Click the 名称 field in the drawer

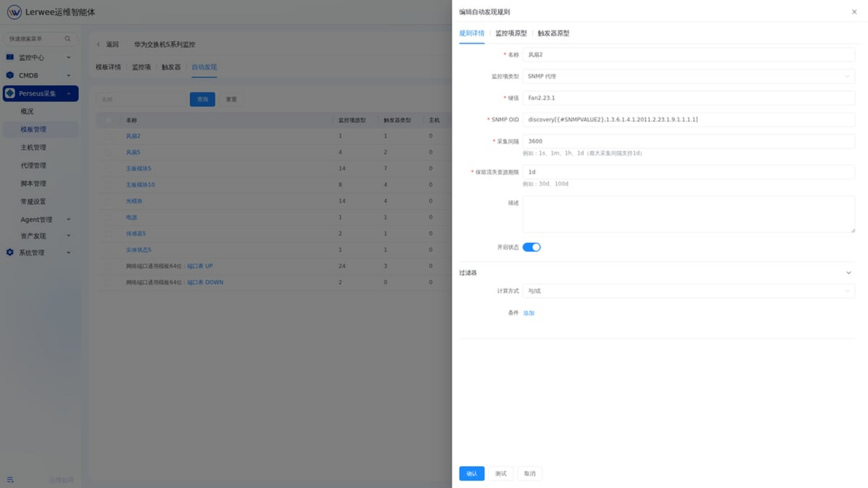coord(688,55)
